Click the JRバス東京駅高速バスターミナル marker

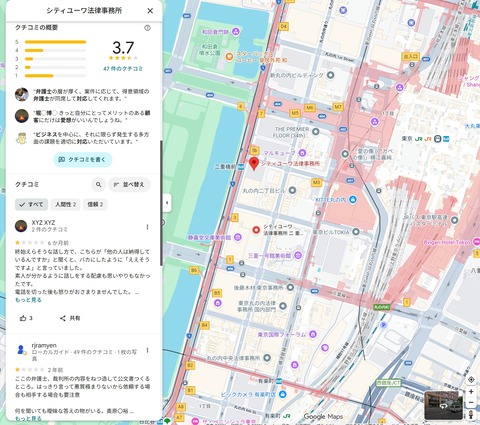pos(454,220)
